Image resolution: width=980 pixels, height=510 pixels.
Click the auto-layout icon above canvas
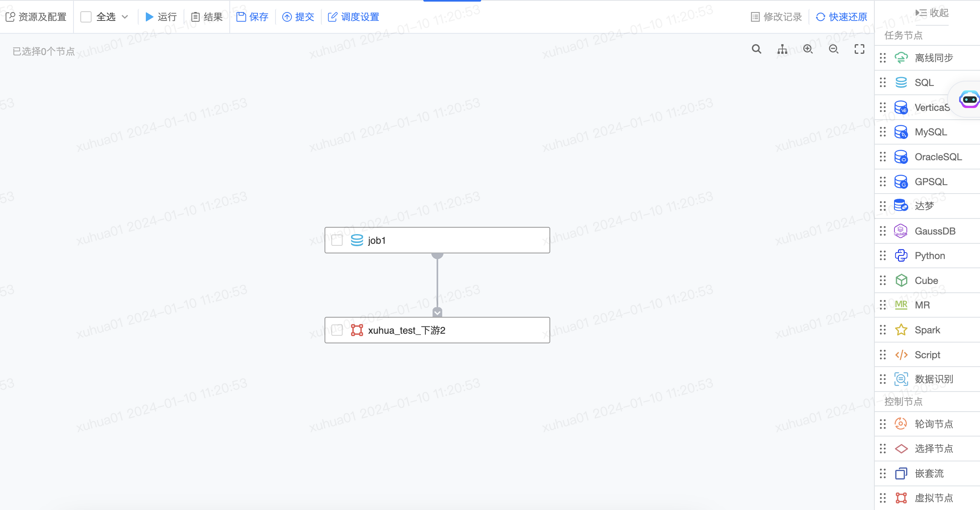tap(782, 49)
